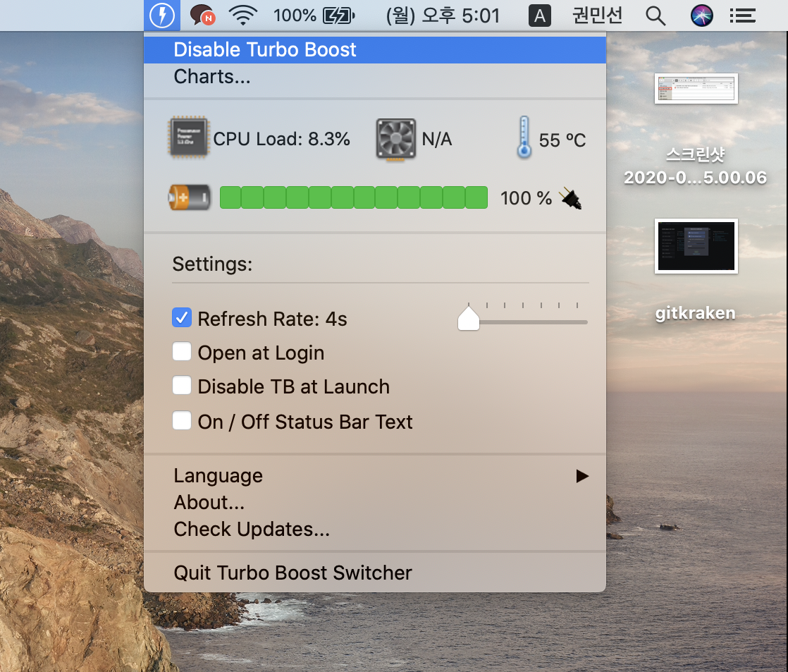Click the green battery level bar

[x=354, y=197]
